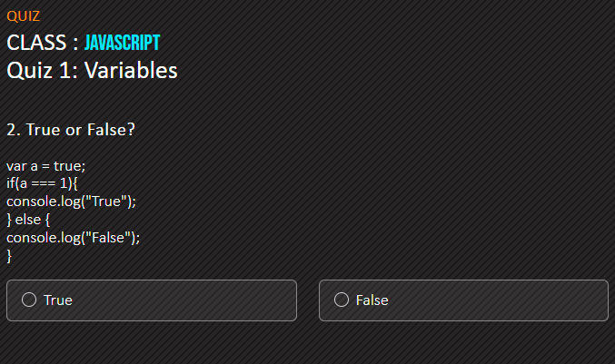
Task: Click the '===' operator in the code
Action: (x=43, y=183)
